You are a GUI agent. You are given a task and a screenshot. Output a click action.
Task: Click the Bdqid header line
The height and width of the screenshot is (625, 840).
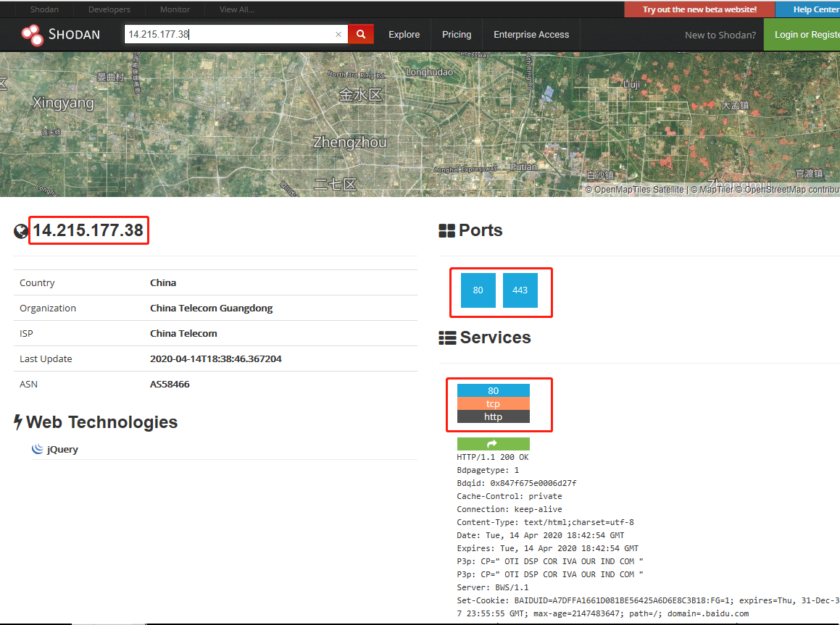[517, 483]
